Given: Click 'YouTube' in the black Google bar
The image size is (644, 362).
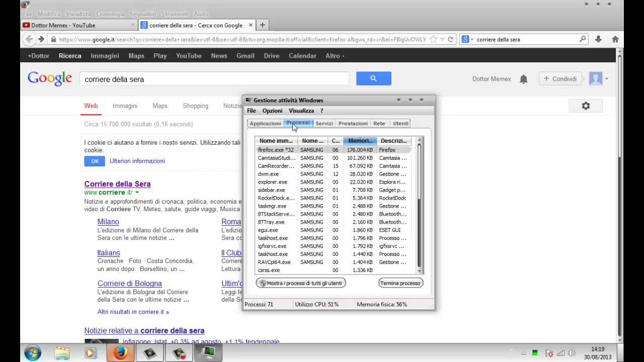Looking at the screenshot, I should pyautogui.click(x=189, y=56).
